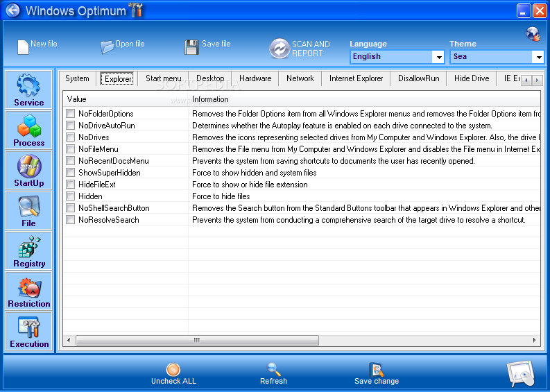Viewport: 550px width, 392px height.
Task: Click the back arrow icon in title bar
Action: (13, 10)
